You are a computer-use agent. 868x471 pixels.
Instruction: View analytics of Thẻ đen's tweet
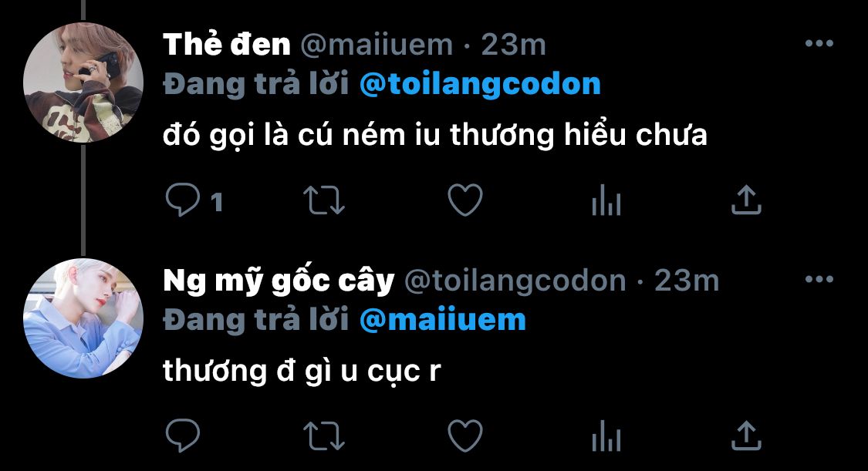pos(606,200)
